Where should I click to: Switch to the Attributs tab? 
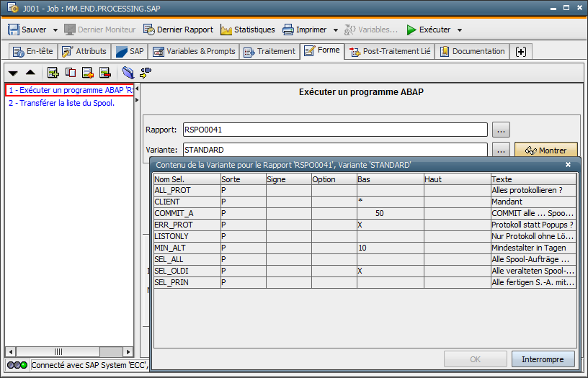pyautogui.click(x=84, y=51)
